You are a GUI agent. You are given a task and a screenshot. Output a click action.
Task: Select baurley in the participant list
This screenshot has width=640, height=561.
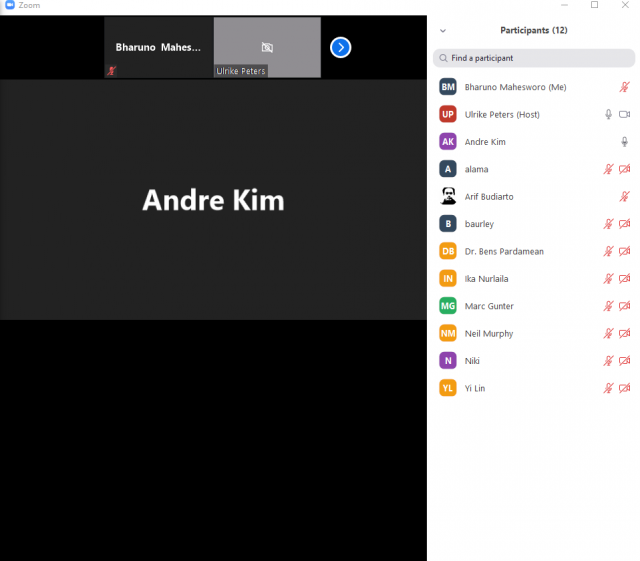[479, 224]
